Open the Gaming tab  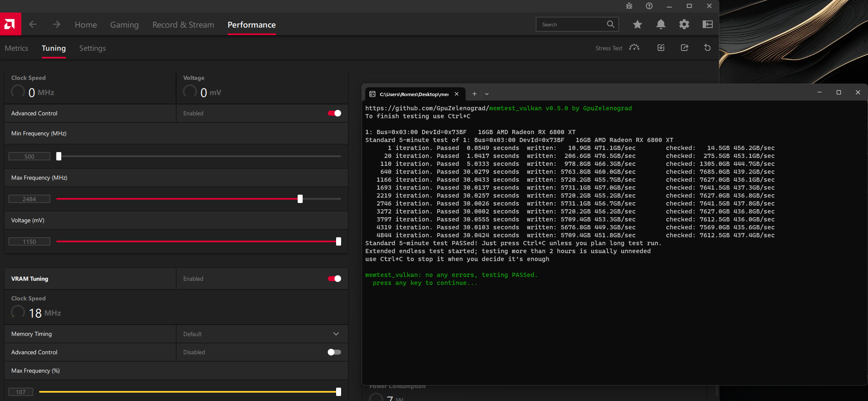[124, 25]
